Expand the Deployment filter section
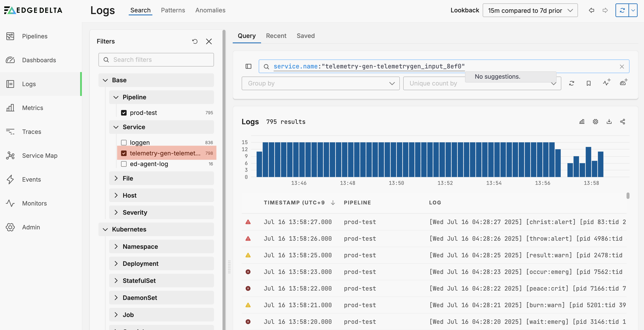 161,263
